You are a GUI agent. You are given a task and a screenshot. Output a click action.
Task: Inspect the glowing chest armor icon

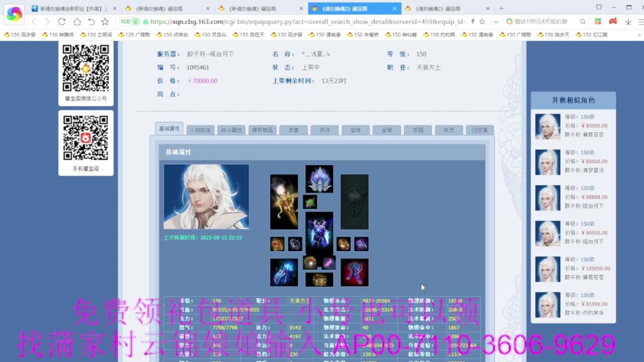tap(319, 234)
